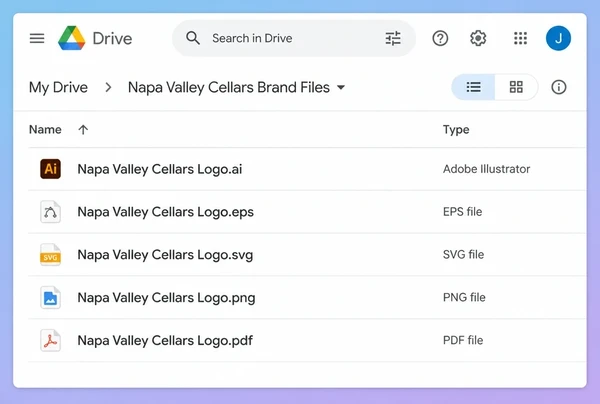600x404 pixels.
Task: Switch to list layout view
Action: pos(473,87)
